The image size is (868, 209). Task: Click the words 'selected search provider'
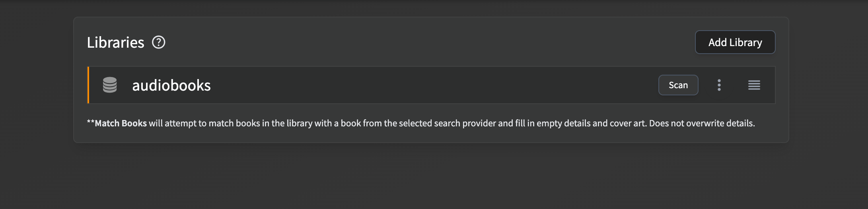point(447,123)
